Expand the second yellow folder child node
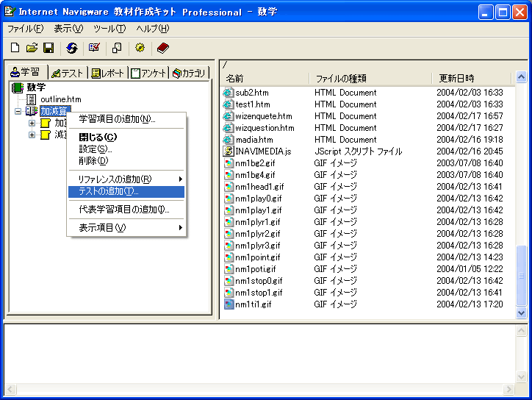 coord(32,135)
